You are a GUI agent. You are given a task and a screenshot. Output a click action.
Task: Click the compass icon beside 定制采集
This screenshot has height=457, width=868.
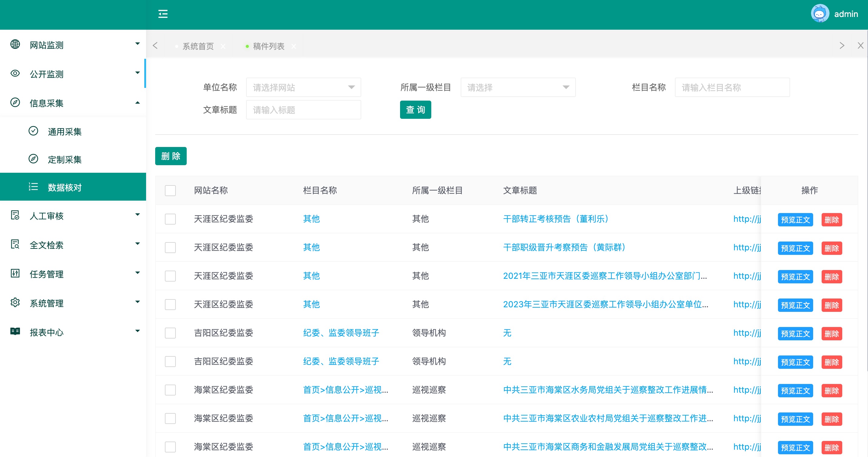coord(33,159)
